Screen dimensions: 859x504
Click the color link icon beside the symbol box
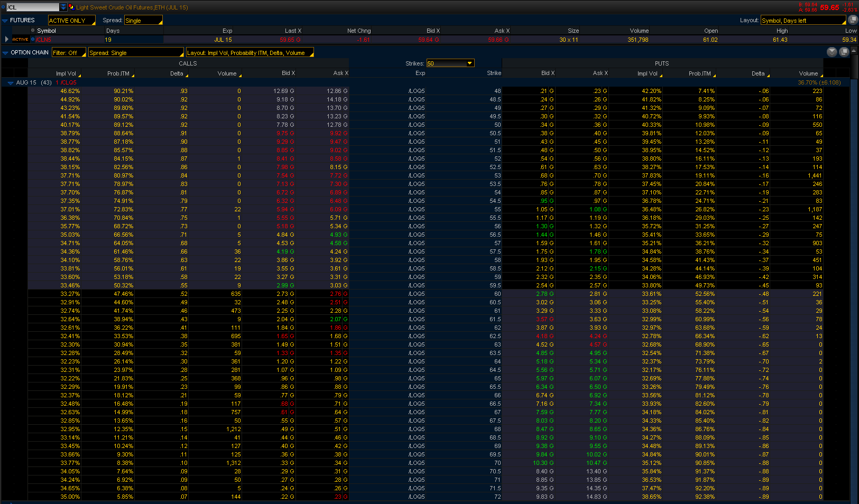[x=71, y=7]
